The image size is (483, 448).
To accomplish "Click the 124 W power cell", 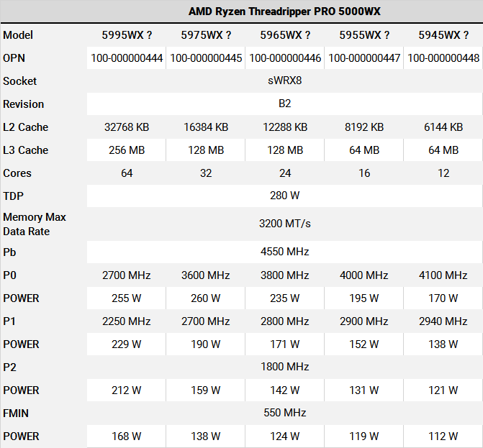I will tap(285, 436).
